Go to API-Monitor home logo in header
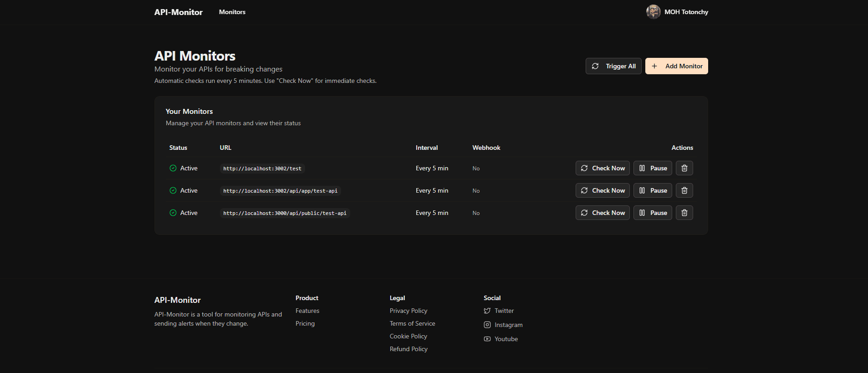Viewport: 868px width, 373px height. pos(179,12)
